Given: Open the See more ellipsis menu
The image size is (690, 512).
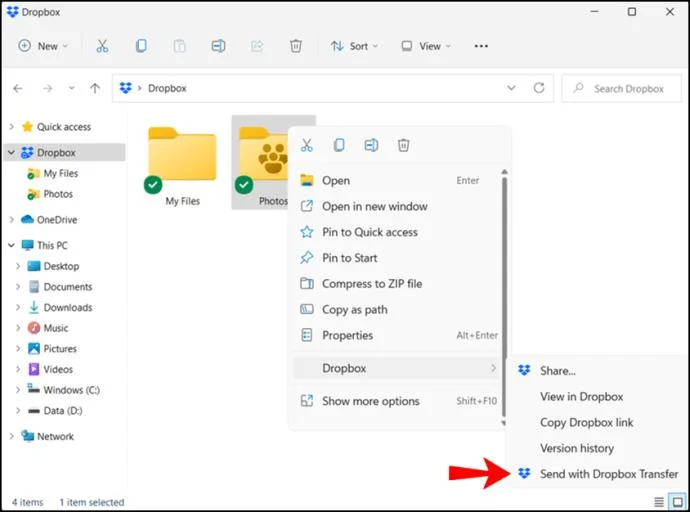Looking at the screenshot, I should click(x=481, y=46).
